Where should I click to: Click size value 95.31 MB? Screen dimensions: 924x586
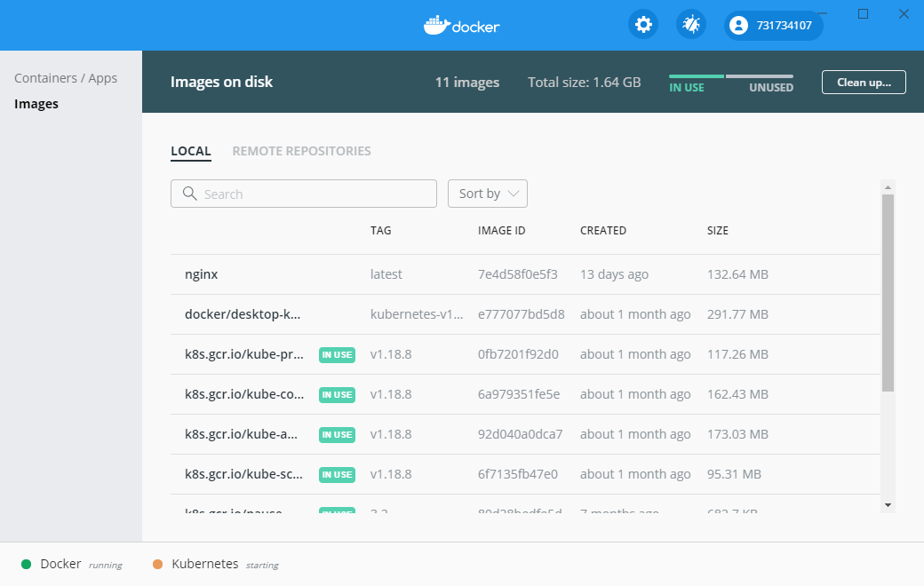point(734,475)
